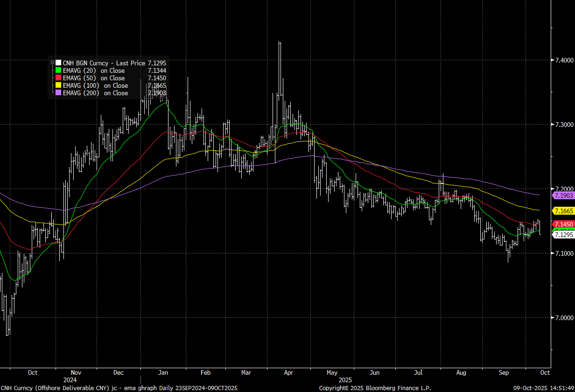Click the yellow EMAVG (100) legend swatch
Screen dimensions: 575x392
58,85
